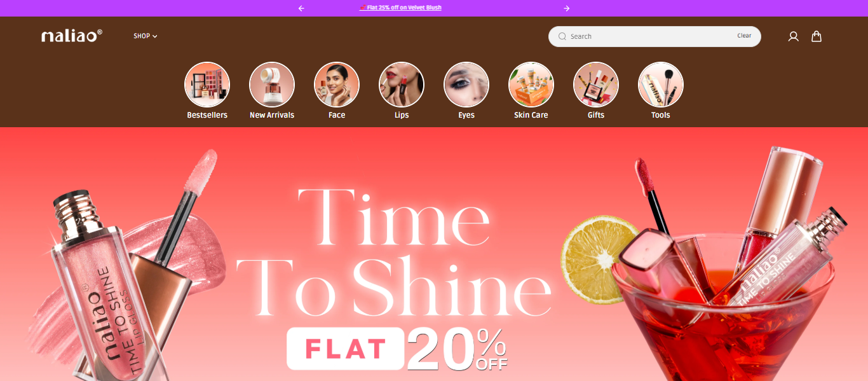Open the Bestsellers category circle

click(x=207, y=84)
